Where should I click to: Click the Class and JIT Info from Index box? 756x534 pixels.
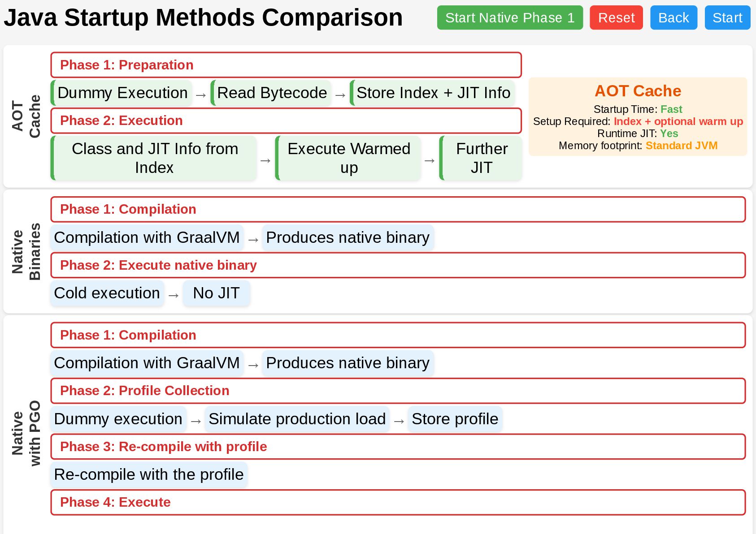click(x=154, y=158)
